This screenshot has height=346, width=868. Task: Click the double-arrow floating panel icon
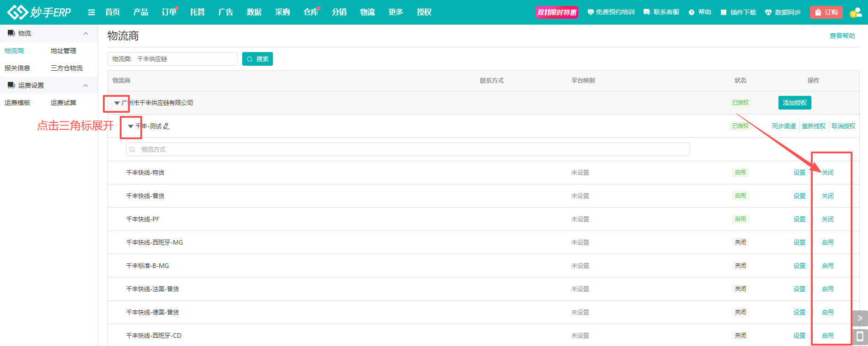(x=860, y=318)
